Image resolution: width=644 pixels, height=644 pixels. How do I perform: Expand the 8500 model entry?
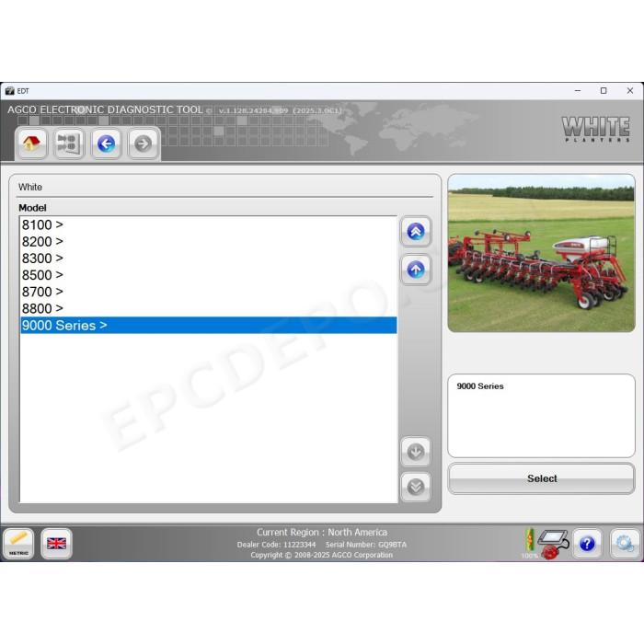point(209,275)
